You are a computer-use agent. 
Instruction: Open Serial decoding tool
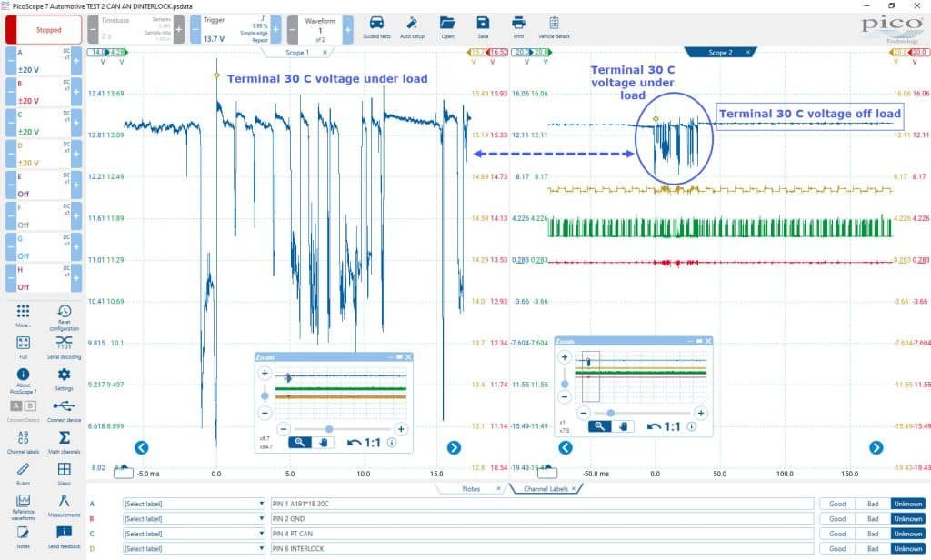(65, 346)
